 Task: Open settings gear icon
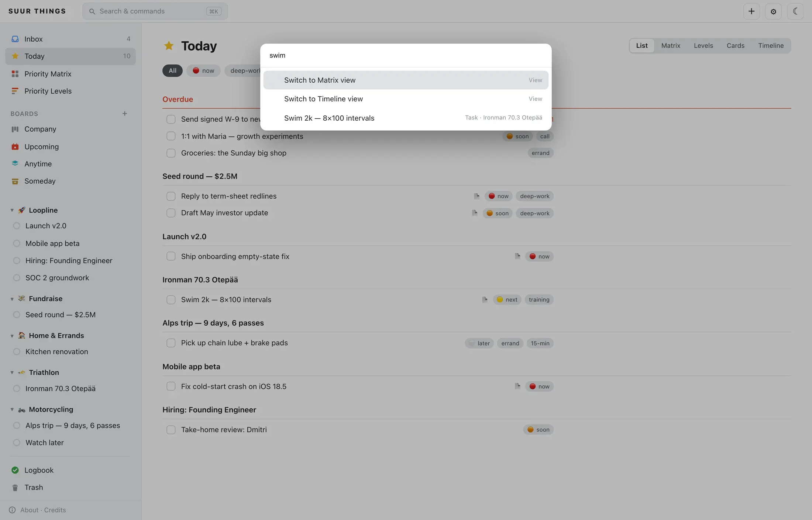tap(773, 11)
